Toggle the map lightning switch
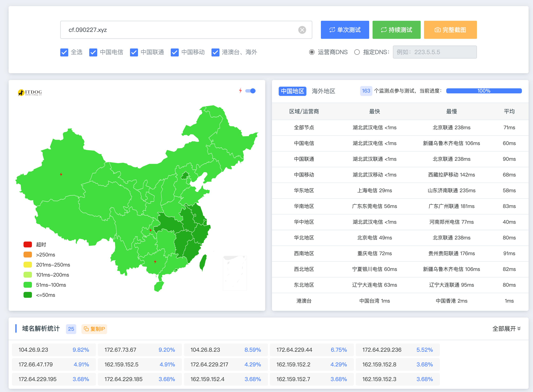The width and height of the screenshot is (533, 392). (250, 91)
